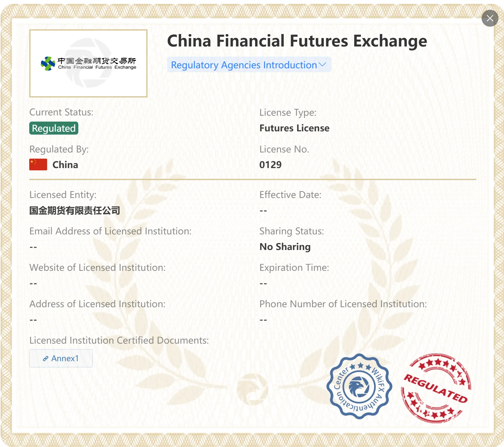The image size is (504, 447).
Task: Expand Regulatory Agencies Introduction dropdown
Action: coord(249,65)
